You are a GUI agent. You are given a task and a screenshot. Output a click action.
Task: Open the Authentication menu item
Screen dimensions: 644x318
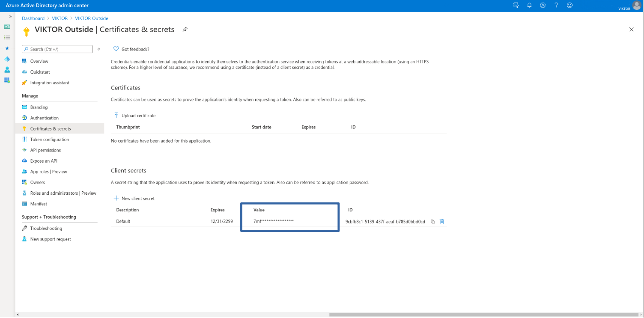tap(44, 118)
